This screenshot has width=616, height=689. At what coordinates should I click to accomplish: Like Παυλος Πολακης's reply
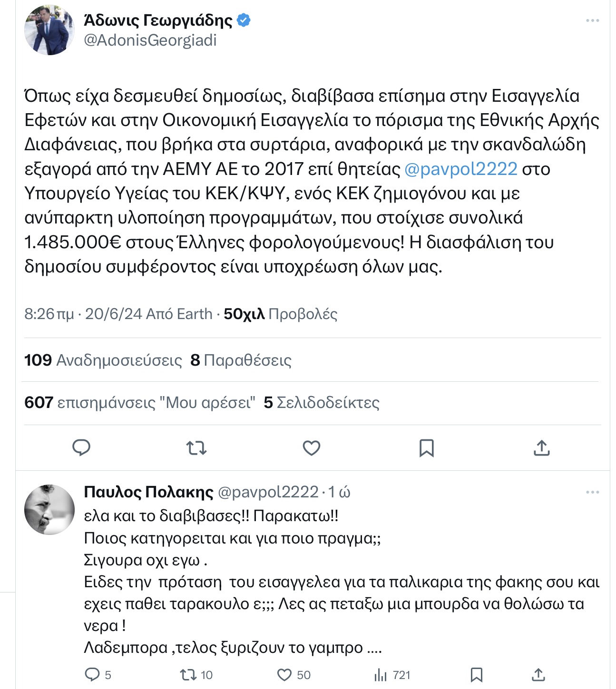(x=284, y=675)
